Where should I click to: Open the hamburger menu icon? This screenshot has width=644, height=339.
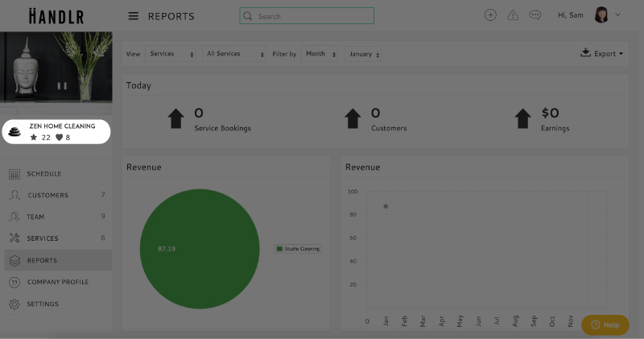pos(134,16)
